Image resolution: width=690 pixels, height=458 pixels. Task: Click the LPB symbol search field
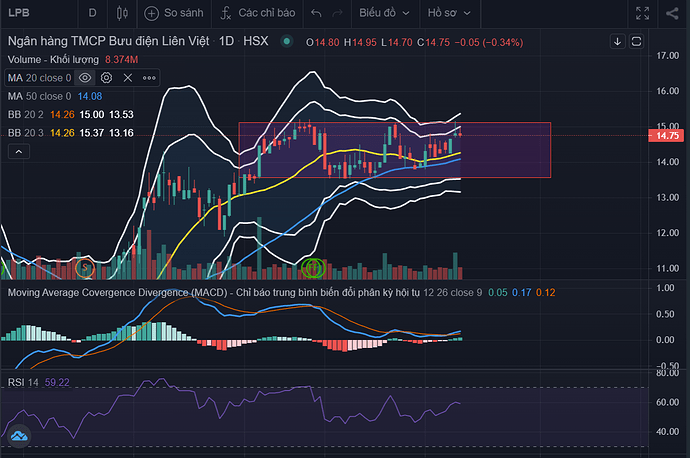pyautogui.click(x=19, y=13)
